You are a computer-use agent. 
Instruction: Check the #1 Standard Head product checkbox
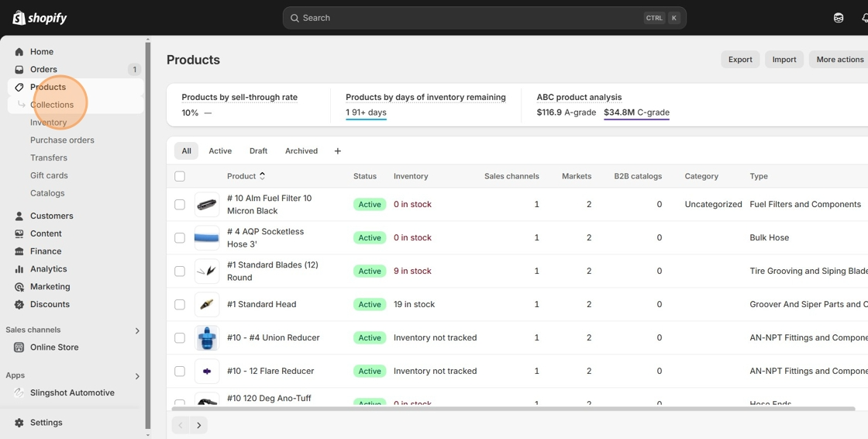coord(180,305)
